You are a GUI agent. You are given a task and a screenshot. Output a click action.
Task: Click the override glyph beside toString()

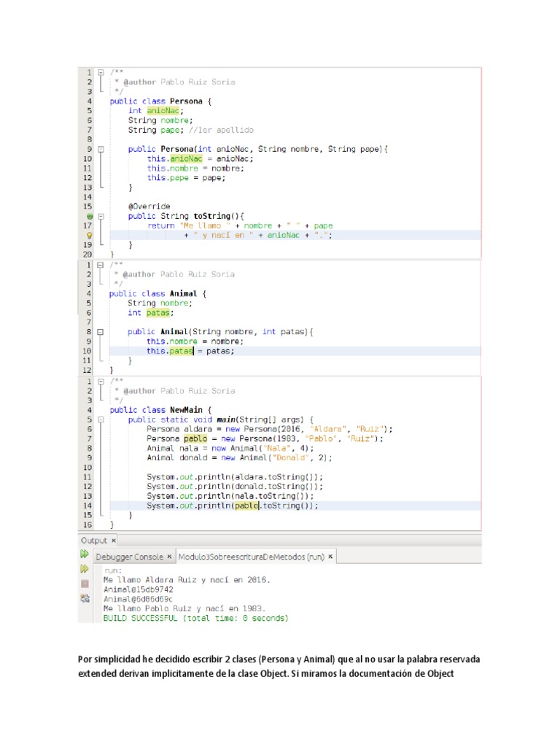click(x=89, y=217)
